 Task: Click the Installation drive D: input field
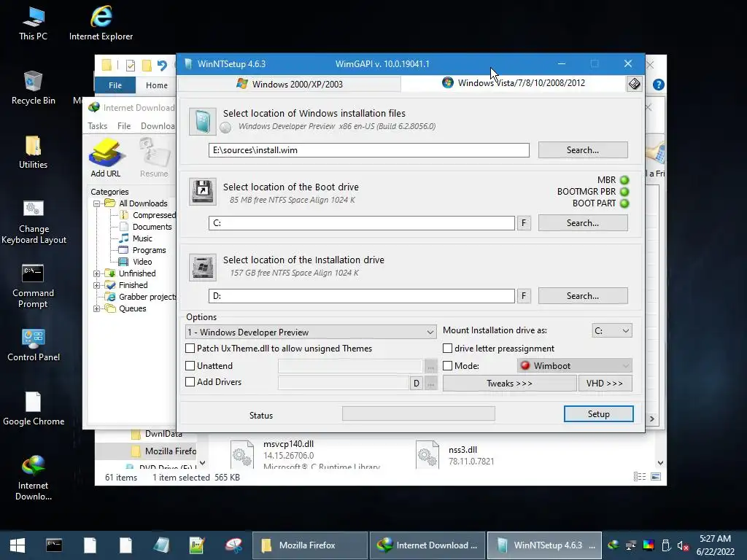[362, 296]
